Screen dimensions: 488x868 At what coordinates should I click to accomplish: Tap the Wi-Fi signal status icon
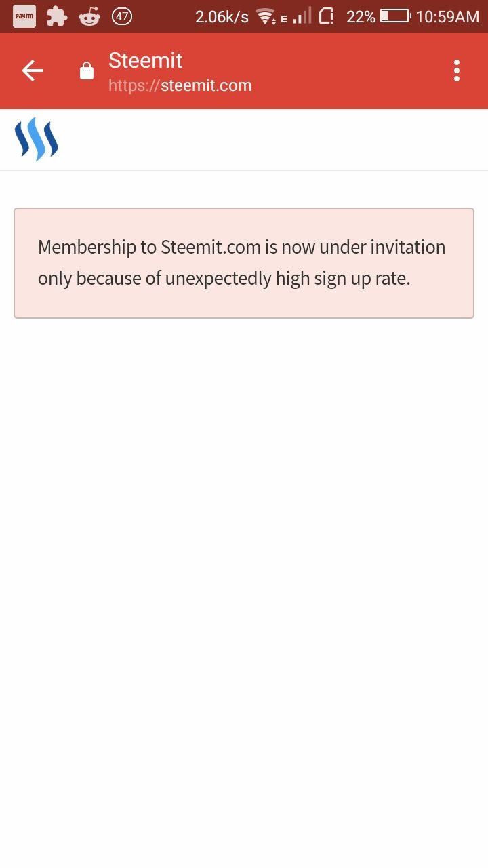(266, 17)
